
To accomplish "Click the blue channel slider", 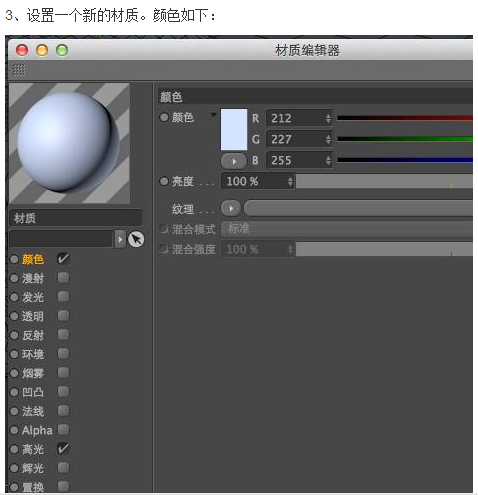I will pyautogui.click(x=405, y=160).
